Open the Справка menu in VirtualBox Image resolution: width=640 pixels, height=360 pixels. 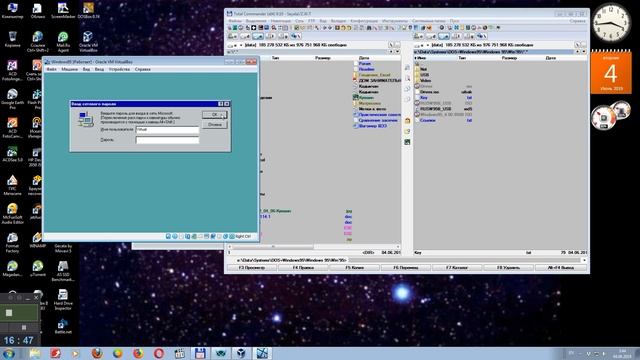click(142, 69)
